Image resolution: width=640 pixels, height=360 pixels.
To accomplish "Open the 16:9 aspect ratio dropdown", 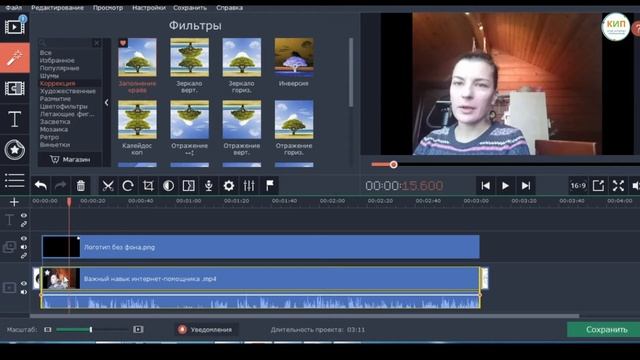I will click(578, 186).
